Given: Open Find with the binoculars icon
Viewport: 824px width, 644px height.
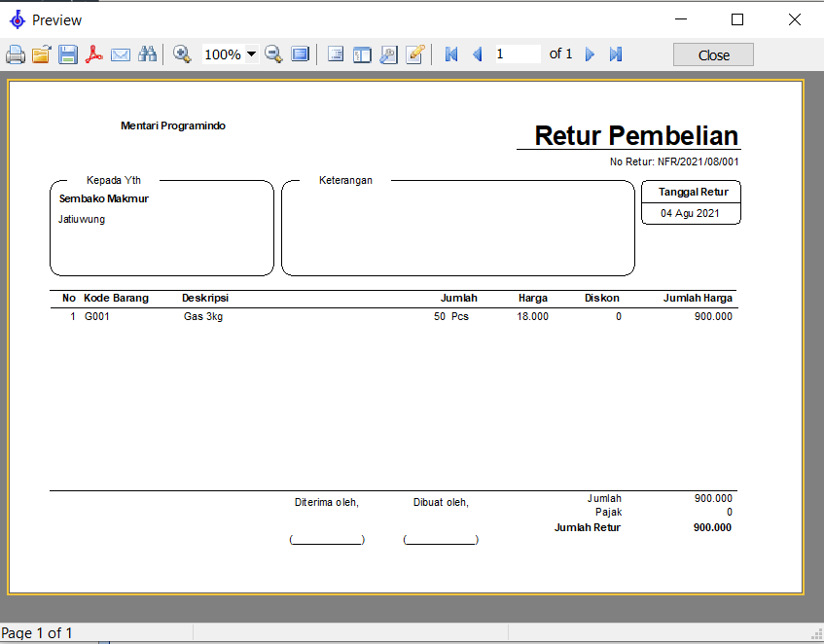Looking at the screenshot, I should point(147,54).
